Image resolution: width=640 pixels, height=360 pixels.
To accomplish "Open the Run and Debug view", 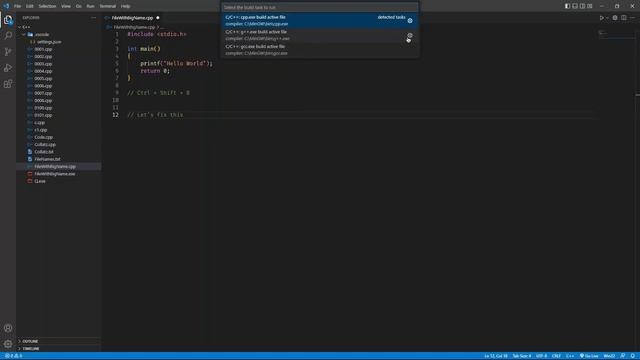I will point(8,68).
